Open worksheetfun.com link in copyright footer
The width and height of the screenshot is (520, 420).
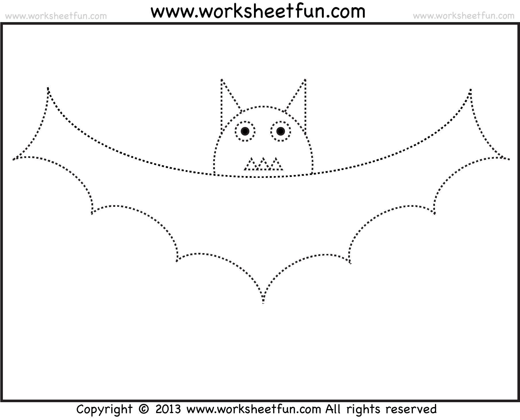(x=253, y=409)
